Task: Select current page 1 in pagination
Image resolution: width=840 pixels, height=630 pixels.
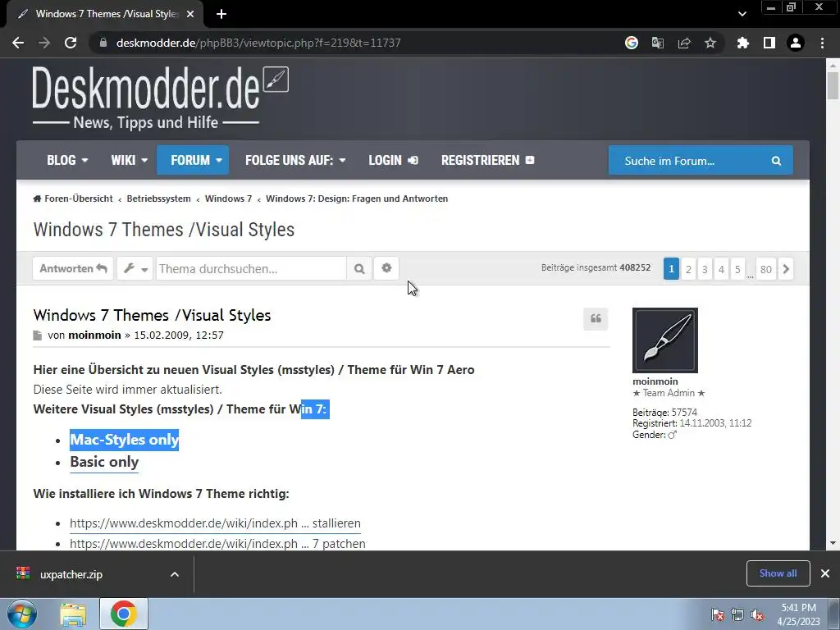Action: coord(671,269)
